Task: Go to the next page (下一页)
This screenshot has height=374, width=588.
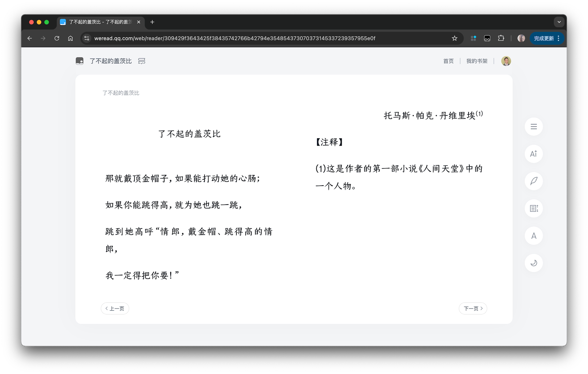Action: pyautogui.click(x=473, y=308)
